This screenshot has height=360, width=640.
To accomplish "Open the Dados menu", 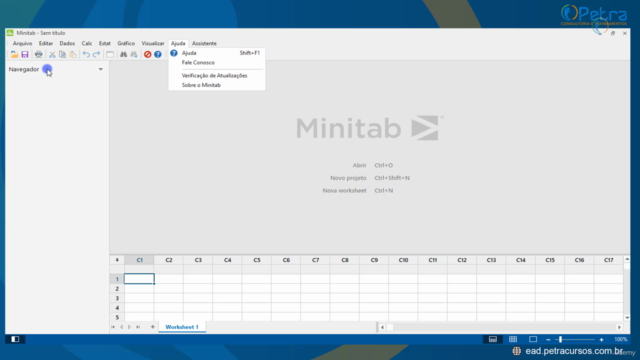I will pos(67,43).
